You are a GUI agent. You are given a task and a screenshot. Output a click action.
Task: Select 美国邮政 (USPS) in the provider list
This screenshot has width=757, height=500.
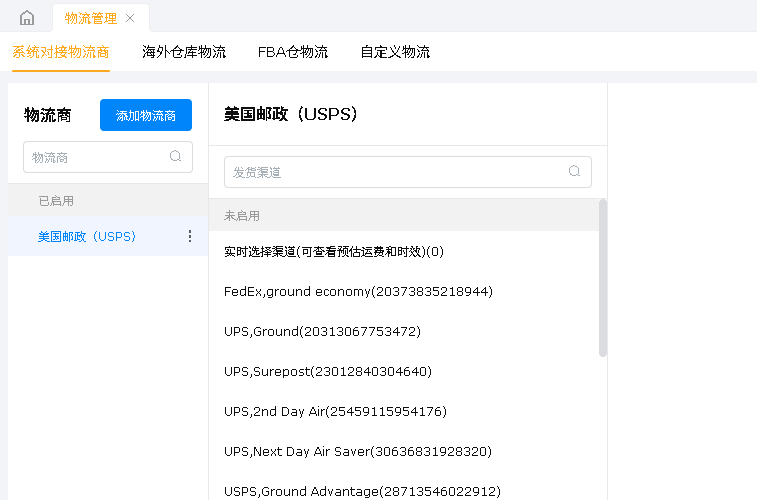point(87,237)
